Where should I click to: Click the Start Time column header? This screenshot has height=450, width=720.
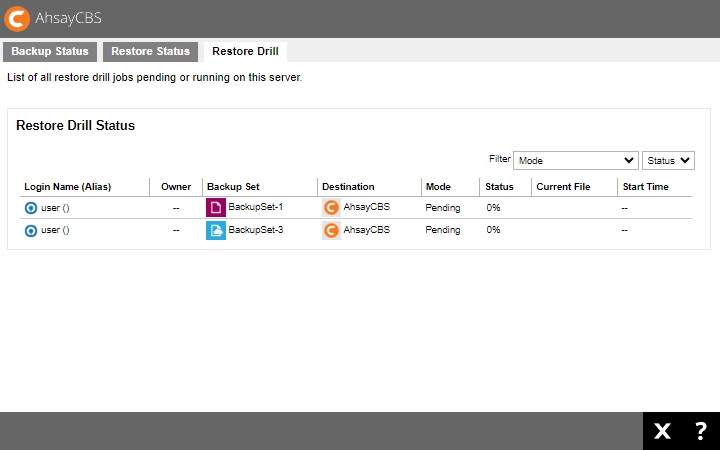(x=645, y=187)
